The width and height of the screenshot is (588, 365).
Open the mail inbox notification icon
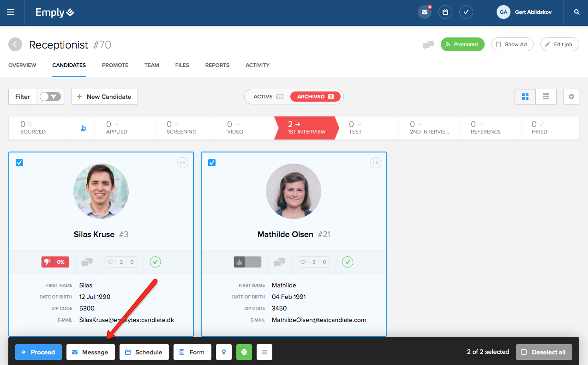[x=424, y=12]
